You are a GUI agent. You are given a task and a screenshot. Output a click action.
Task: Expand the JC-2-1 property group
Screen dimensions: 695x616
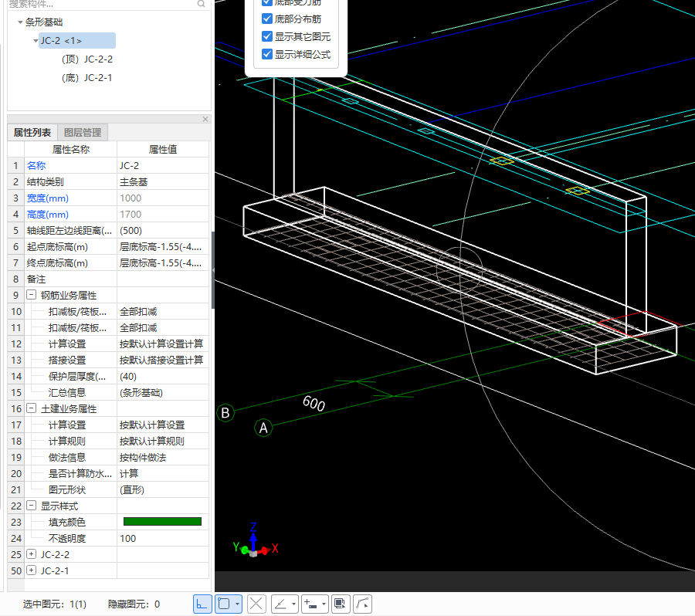(31, 570)
